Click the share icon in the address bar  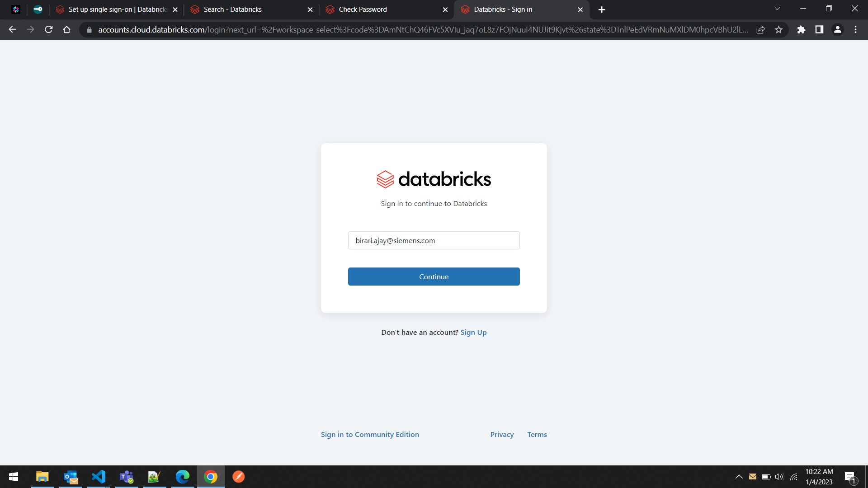coord(761,29)
